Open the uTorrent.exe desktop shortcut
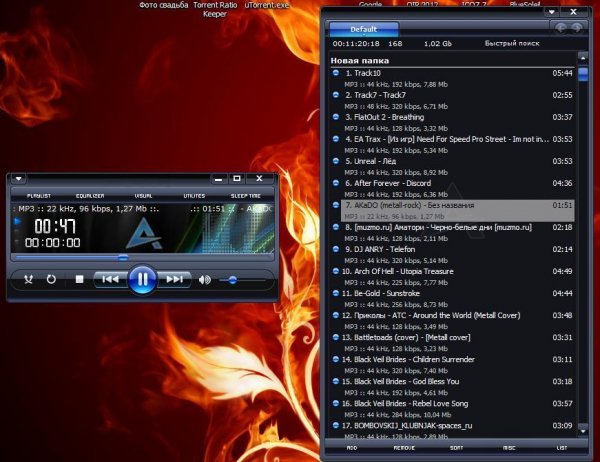The height and width of the screenshot is (462, 600). (x=267, y=5)
